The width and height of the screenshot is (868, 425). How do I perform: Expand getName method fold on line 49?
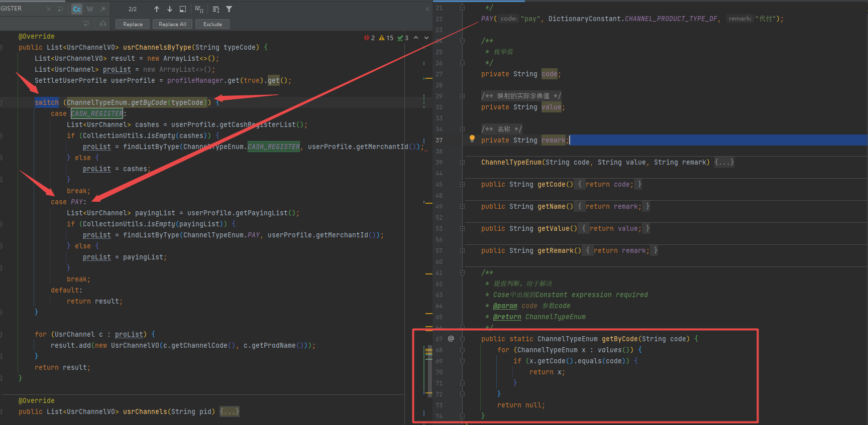tap(462, 206)
